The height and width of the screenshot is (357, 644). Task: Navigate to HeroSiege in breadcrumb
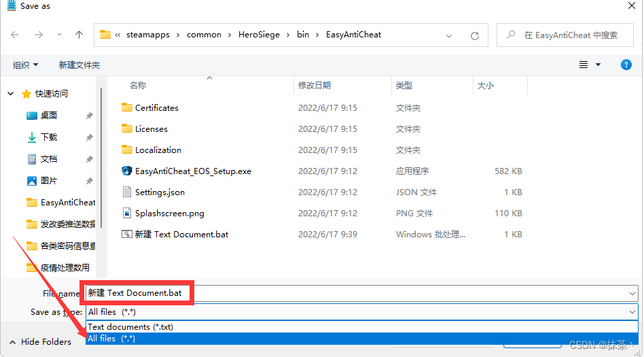point(259,35)
